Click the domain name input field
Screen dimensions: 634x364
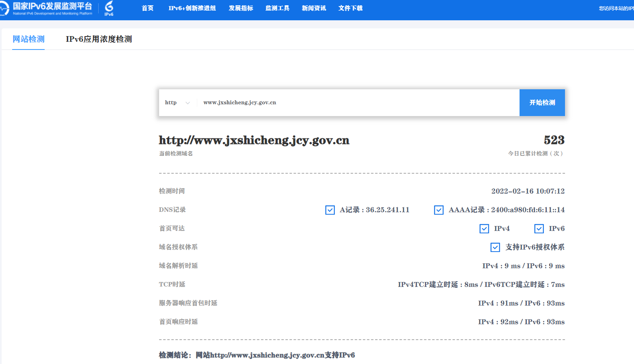(x=357, y=103)
